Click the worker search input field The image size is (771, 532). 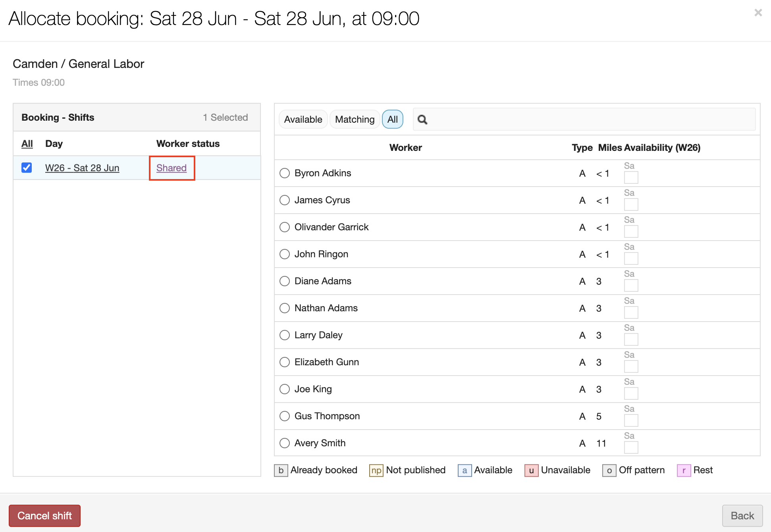(x=592, y=120)
